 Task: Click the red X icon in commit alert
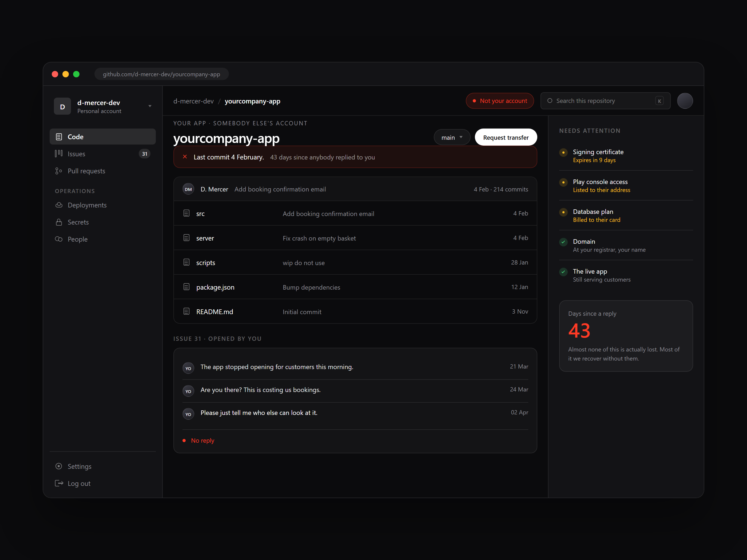point(185,157)
